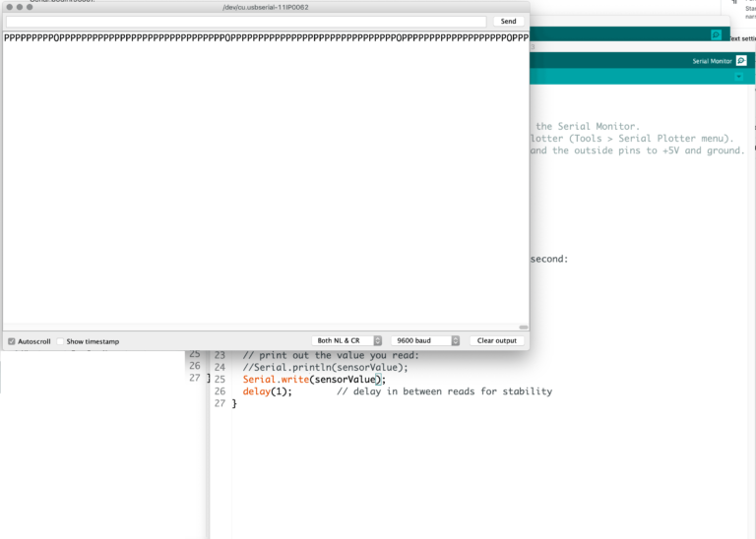
Task: Open Serial Monitor via magnifier icon
Action: 741,60
